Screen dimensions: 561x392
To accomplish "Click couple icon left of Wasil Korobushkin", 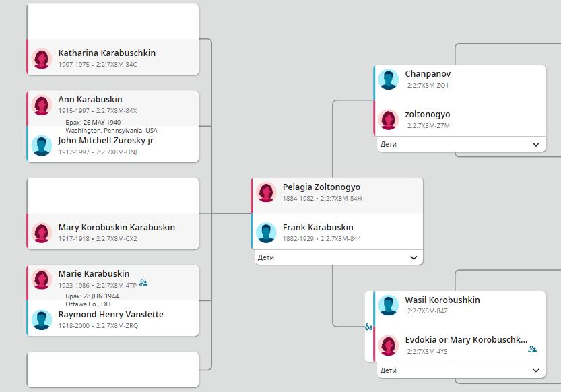I will click(x=368, y=327).
